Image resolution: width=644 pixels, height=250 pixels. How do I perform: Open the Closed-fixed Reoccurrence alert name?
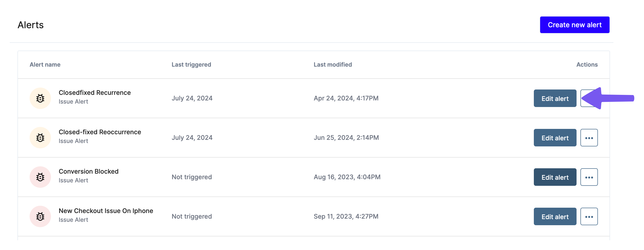(100, 132)
